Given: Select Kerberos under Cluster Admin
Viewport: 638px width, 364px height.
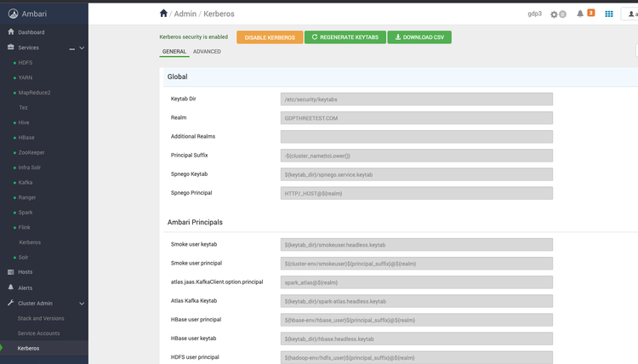Looking at the screenshot, I should point(28,349).
